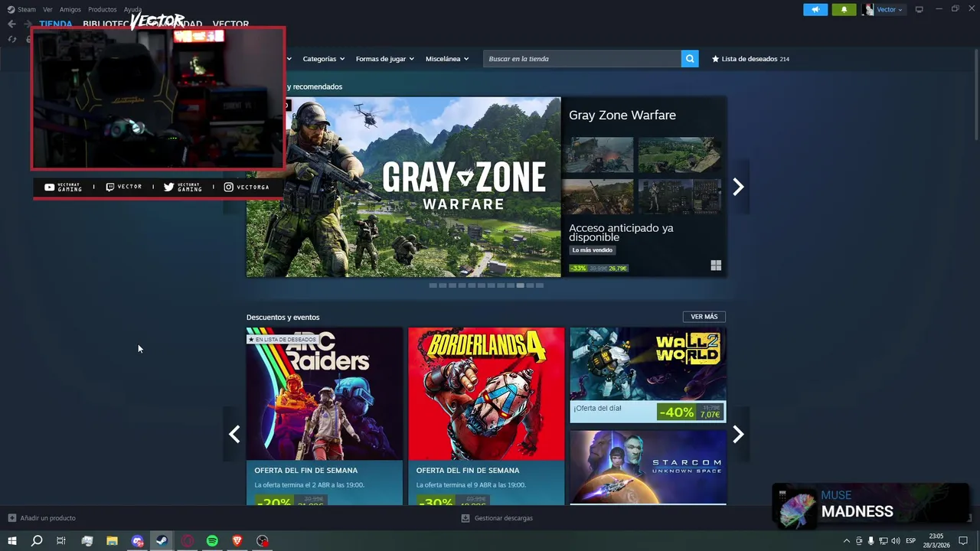Open the Wall World 2 daily deal
This screenshot has height=551, width=980.
[x=648, y=375]
